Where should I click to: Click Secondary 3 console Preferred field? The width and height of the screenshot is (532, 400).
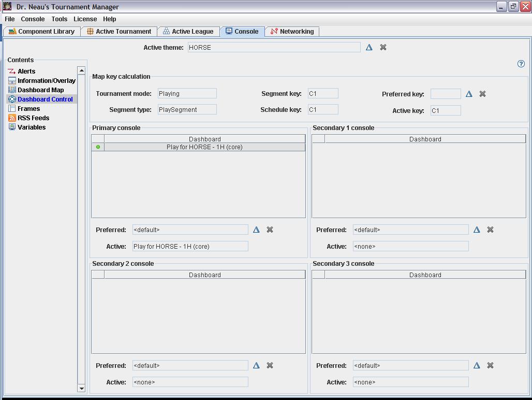pos(411,365)
